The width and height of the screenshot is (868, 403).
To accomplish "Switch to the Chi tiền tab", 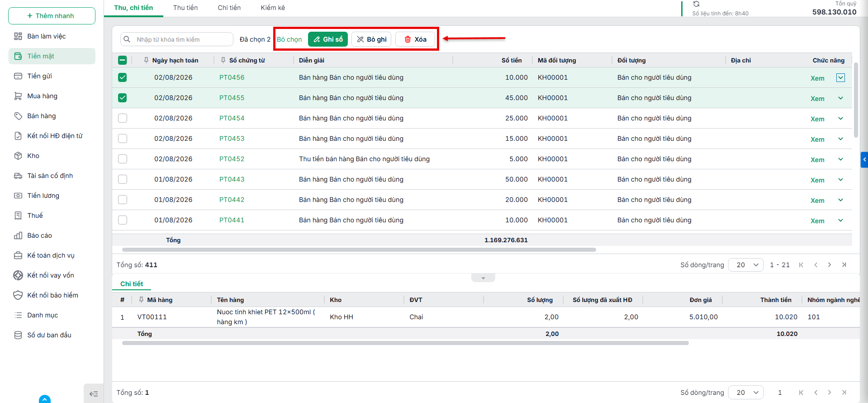I will 229,8.
